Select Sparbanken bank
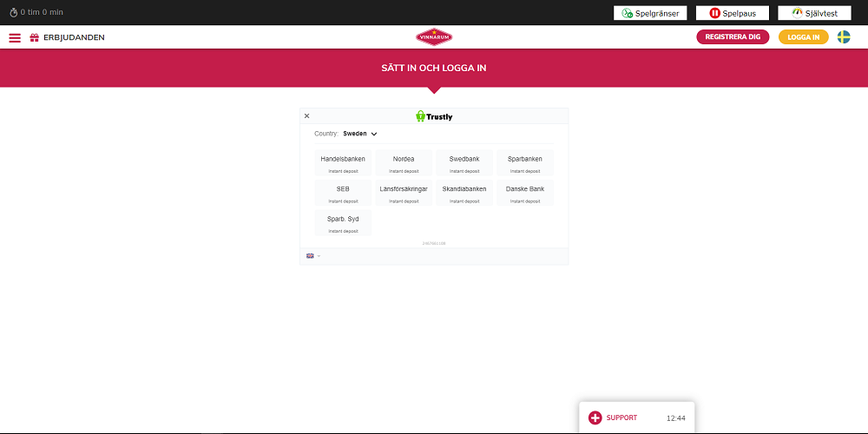This screenshot has width=868, height=434. pos(525,163)
